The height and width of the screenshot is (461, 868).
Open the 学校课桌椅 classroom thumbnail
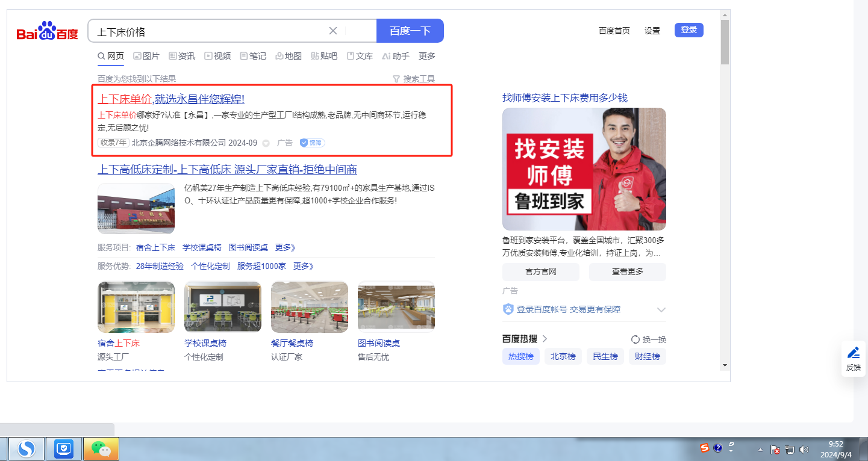point(223,307)
